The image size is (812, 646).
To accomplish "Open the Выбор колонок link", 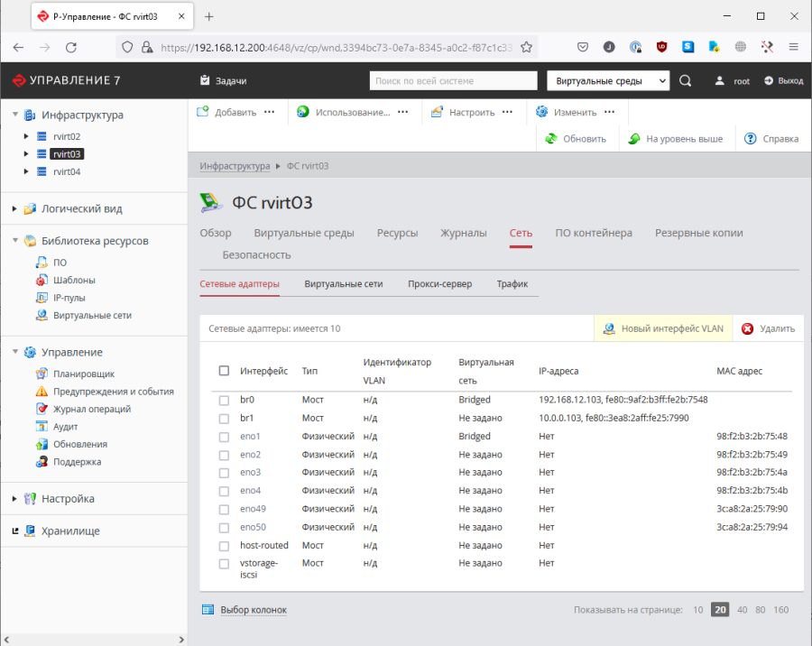I will click(253, 610).
